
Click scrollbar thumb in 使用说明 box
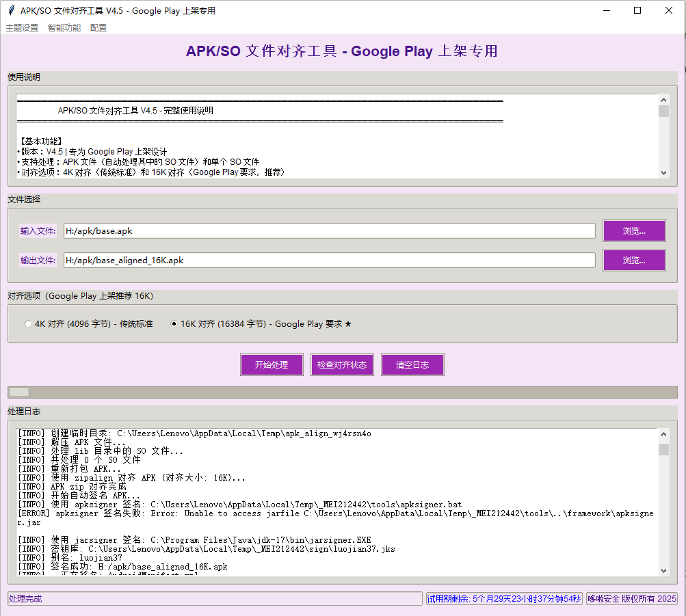pos(663,111)
